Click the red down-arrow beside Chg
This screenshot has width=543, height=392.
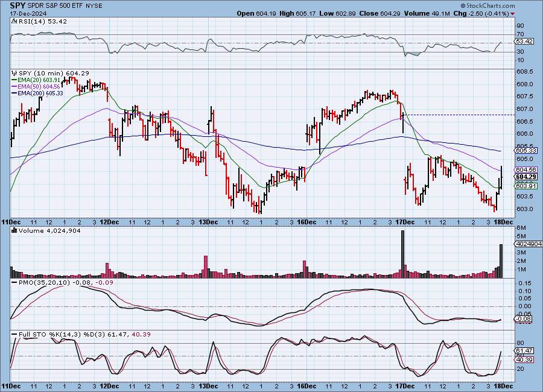512,14
